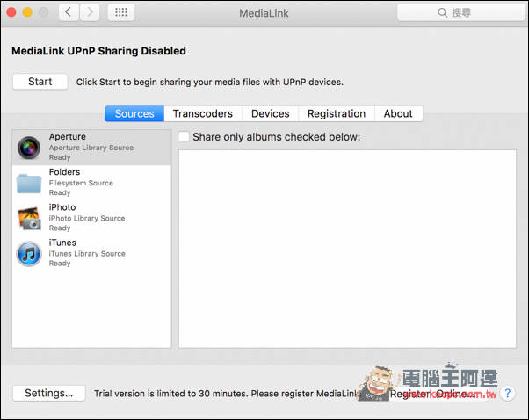The width and height of the screenshot is (529, 420).
Task: Switch to the Registration tab
Action: tap(337, 113)
